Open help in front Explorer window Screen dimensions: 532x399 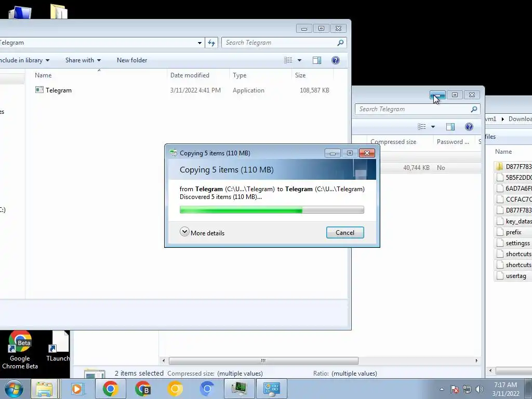[x=335, y=60]
